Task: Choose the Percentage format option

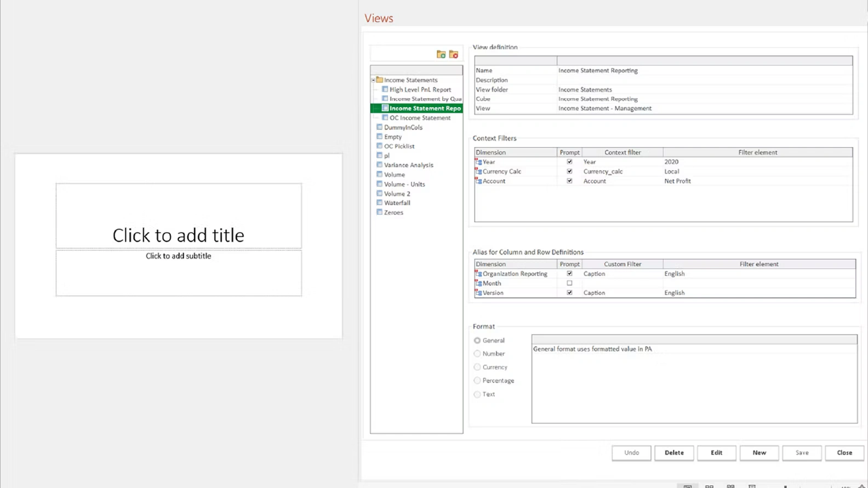Action: [x=477, y=381]
